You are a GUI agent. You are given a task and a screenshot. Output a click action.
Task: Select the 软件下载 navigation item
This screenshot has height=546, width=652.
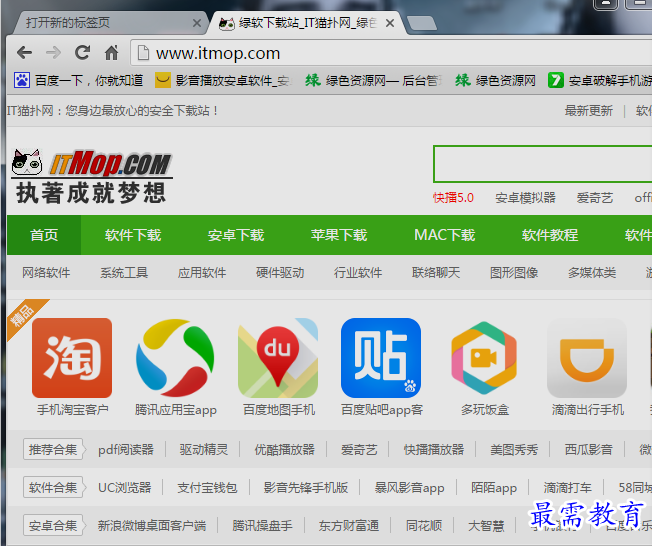pyautogui.click(x=133, y=235)
